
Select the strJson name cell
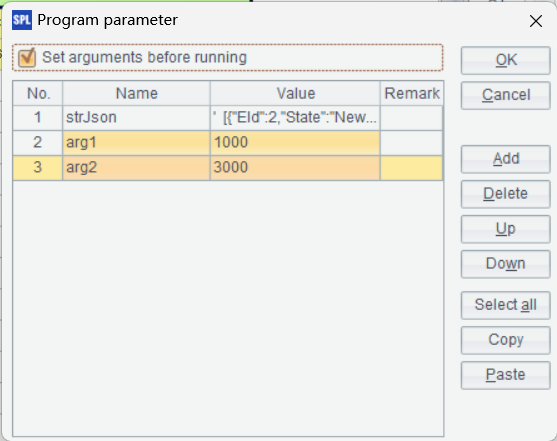point(136,118)
